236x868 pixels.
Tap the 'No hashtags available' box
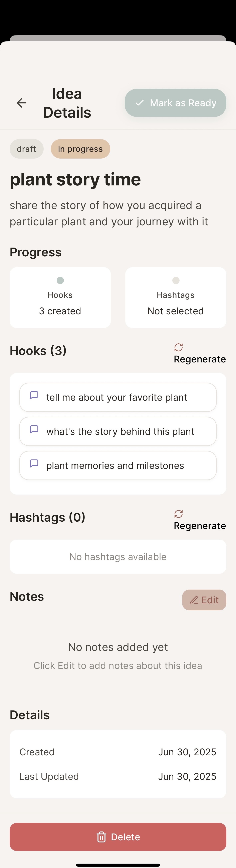click(x=118, y=557)
